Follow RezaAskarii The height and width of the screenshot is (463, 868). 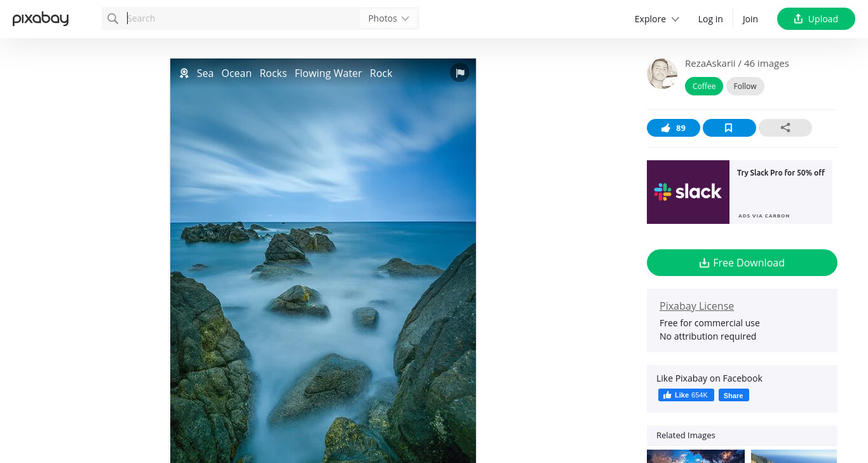tap(745, 86)
